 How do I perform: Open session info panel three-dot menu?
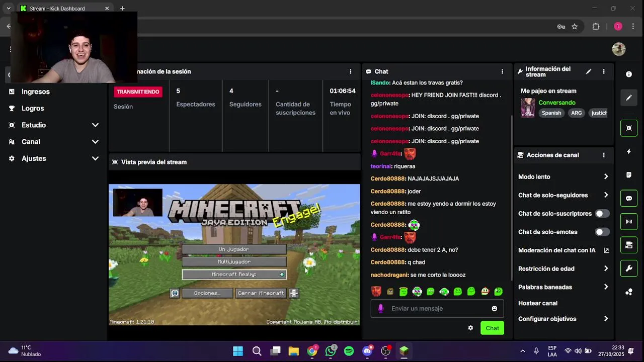351,71
